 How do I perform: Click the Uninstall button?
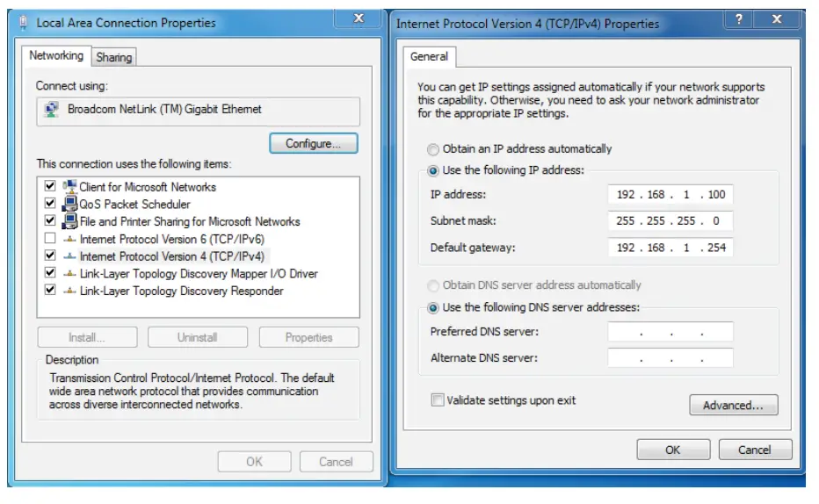[198, 337]
